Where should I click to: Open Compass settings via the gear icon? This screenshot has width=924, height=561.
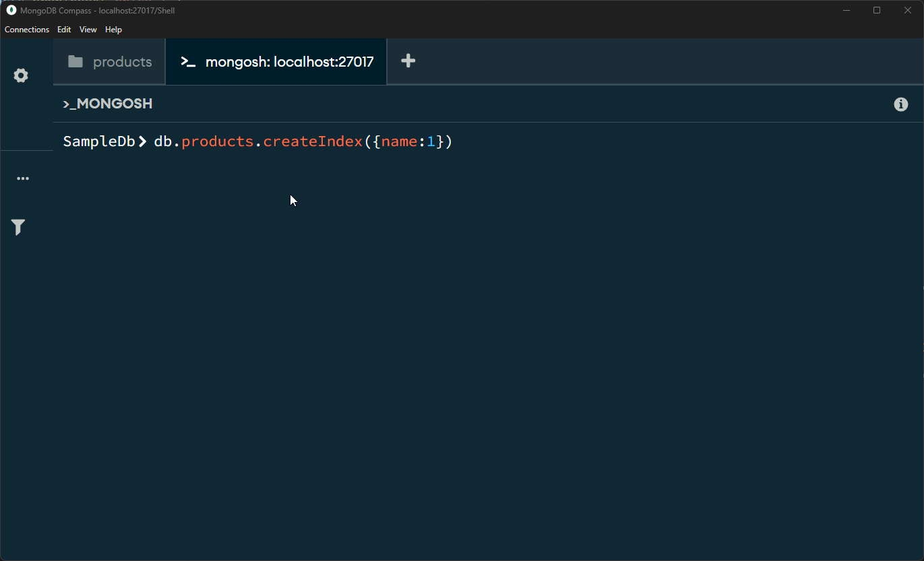pos(21,75)
